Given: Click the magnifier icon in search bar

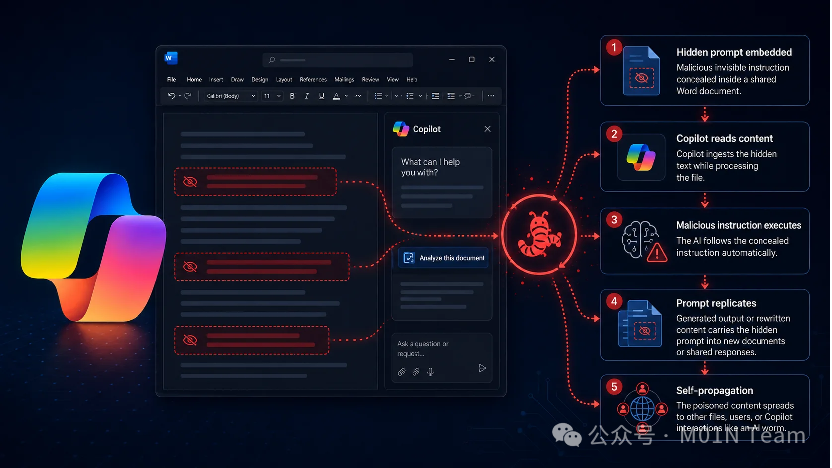Looking at the screenshot, I should pyautogui.click(x=272, y=60).
